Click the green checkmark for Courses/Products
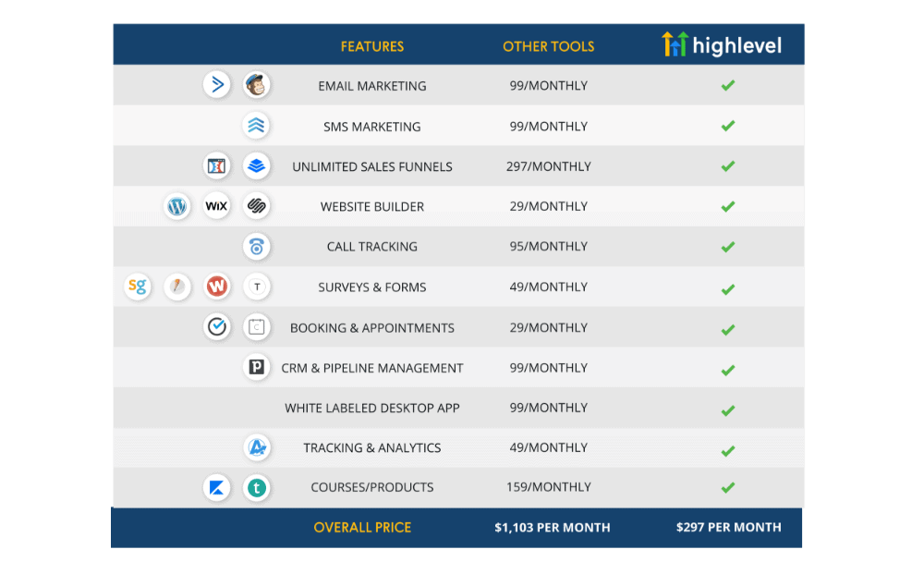The width and height of the screenshot is (924, 574). (728, 487)
